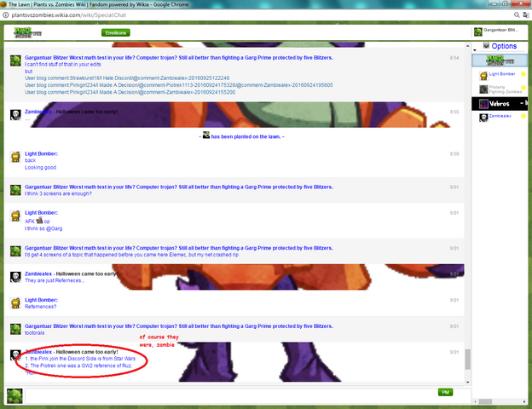Click the sidebar horizontal scrollbar thumb

[x=485, y=401]
